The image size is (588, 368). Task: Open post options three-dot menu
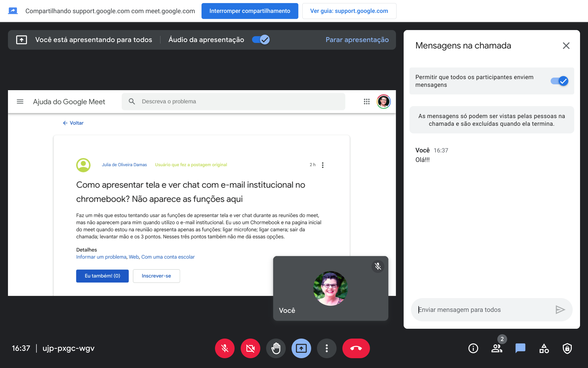click(322, 165)
